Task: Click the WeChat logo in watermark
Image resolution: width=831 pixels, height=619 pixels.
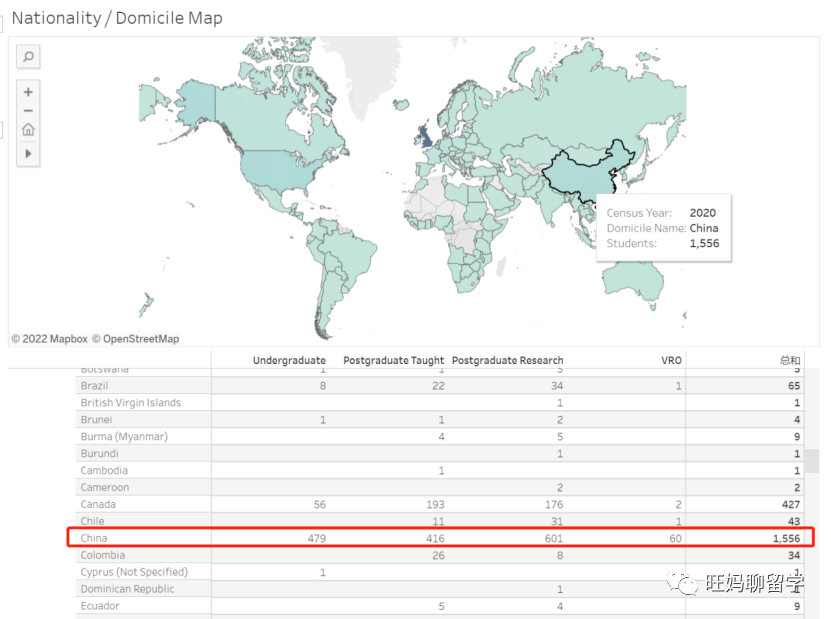Action: pos(685,582)
